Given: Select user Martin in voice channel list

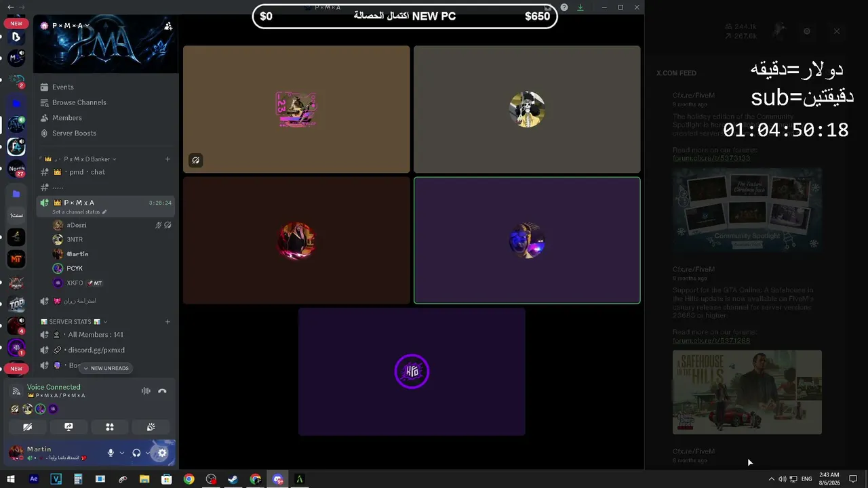Looking at the screenshot, I should (x=112, y=254).
